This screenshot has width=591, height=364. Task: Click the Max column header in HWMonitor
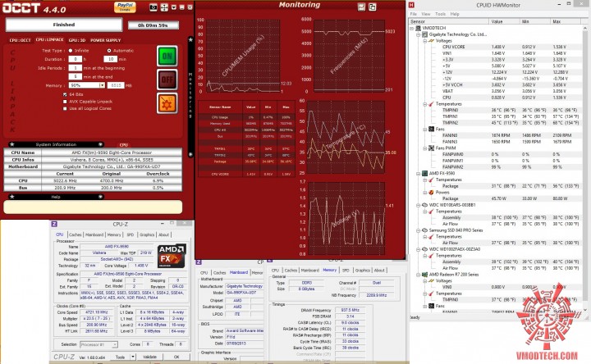[x=567, y=21]
